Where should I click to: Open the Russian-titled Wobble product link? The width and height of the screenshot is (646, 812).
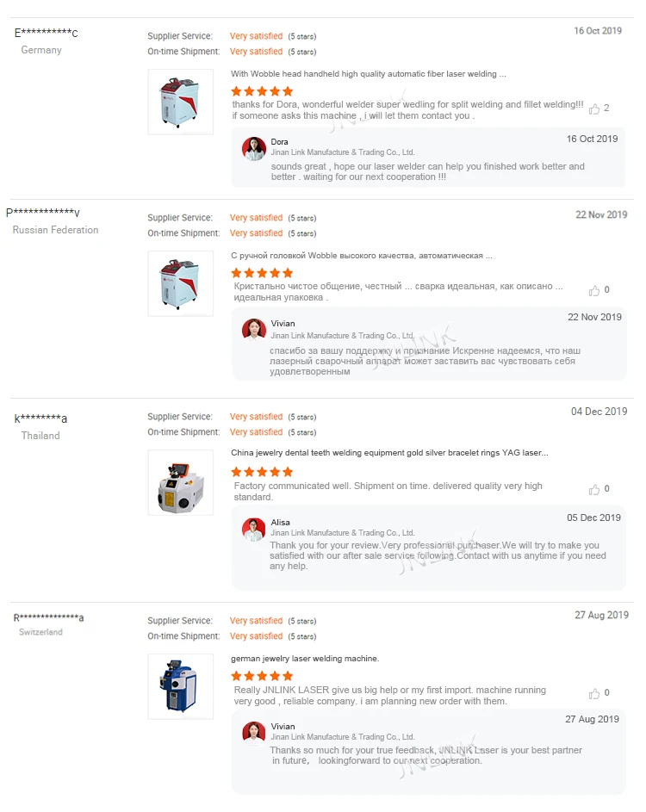pos(362,256)
